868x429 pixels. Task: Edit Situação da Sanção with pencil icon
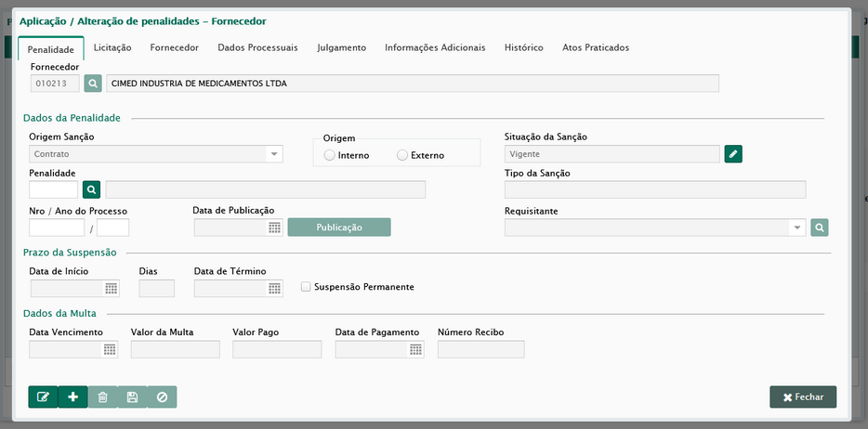click(733, 154)
